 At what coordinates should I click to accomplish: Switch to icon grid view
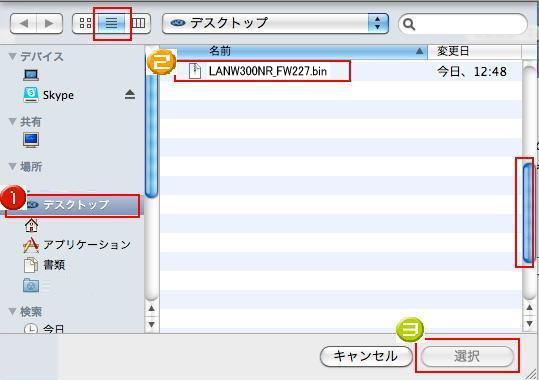point(85,23)
